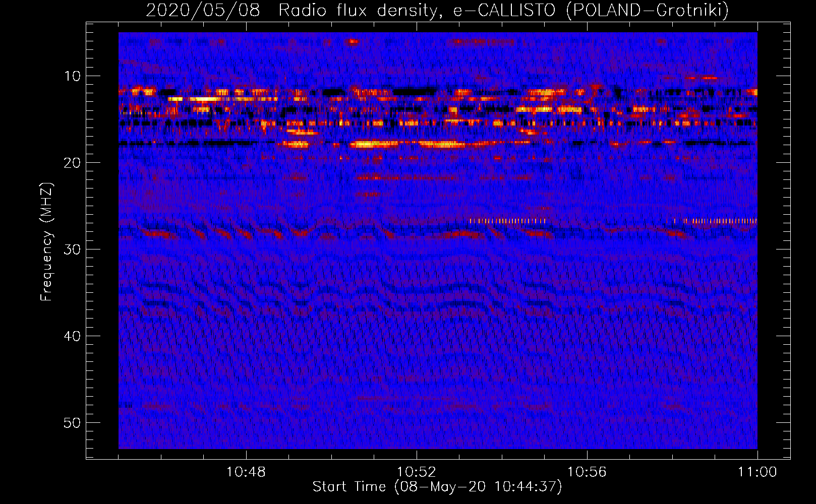Click the x-axis label "Start Time (08-May-20 10:44:37)"
This screenshot has height=504, width=816.
(x=437, y=487)
